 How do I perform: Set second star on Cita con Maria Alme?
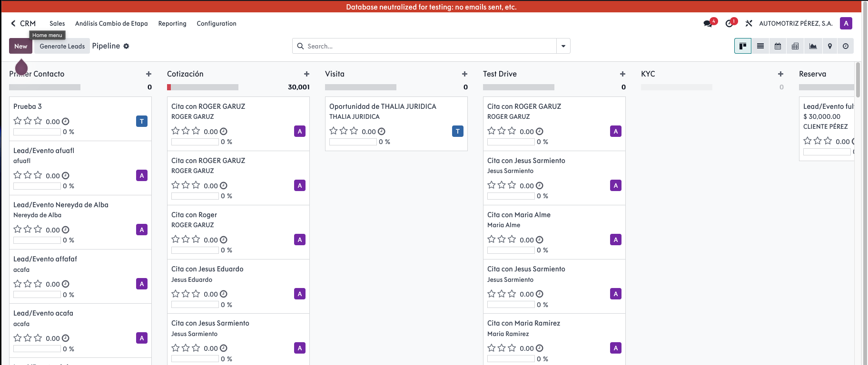(x=502, y=240)
